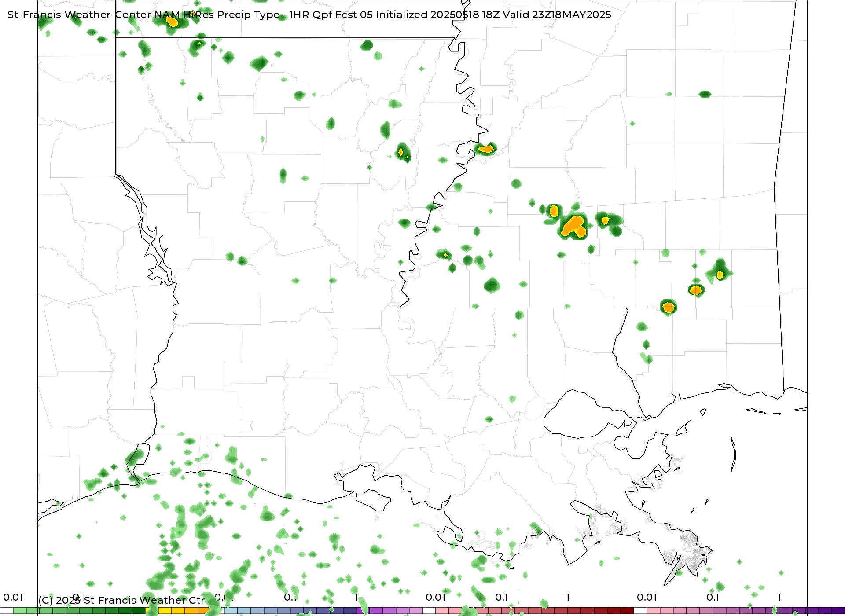Click the 0.01 label above the green scale
Screen dimensions: 845x616
tap(13, 597)
